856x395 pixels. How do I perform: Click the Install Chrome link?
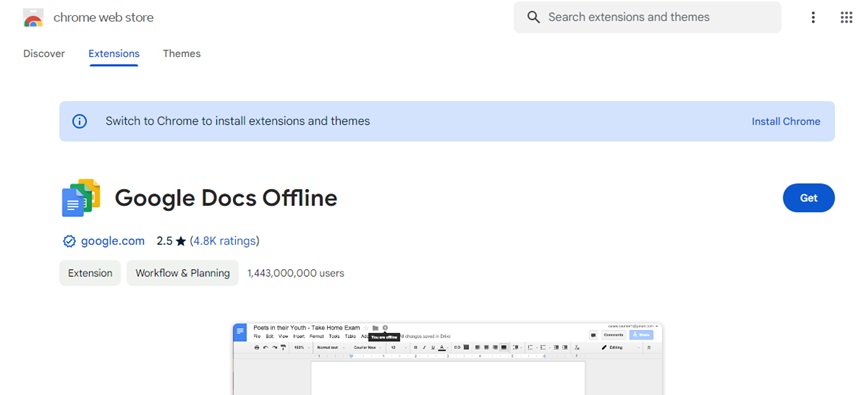pyautogui.click(x=786, y=121)
